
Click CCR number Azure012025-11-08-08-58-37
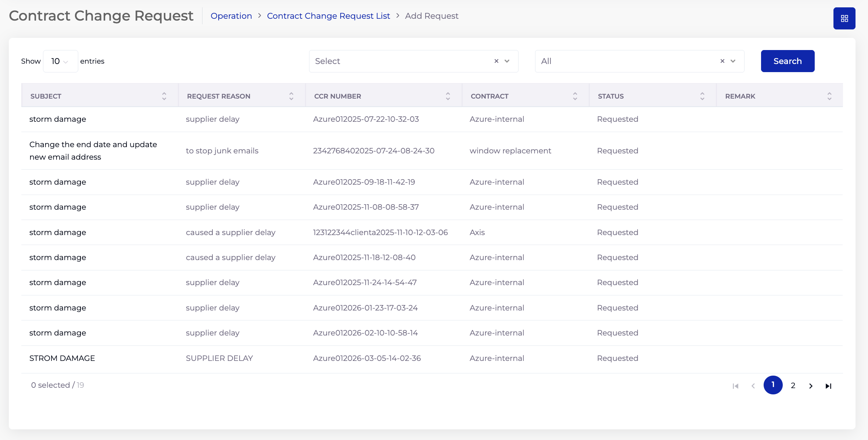[366, 207]
